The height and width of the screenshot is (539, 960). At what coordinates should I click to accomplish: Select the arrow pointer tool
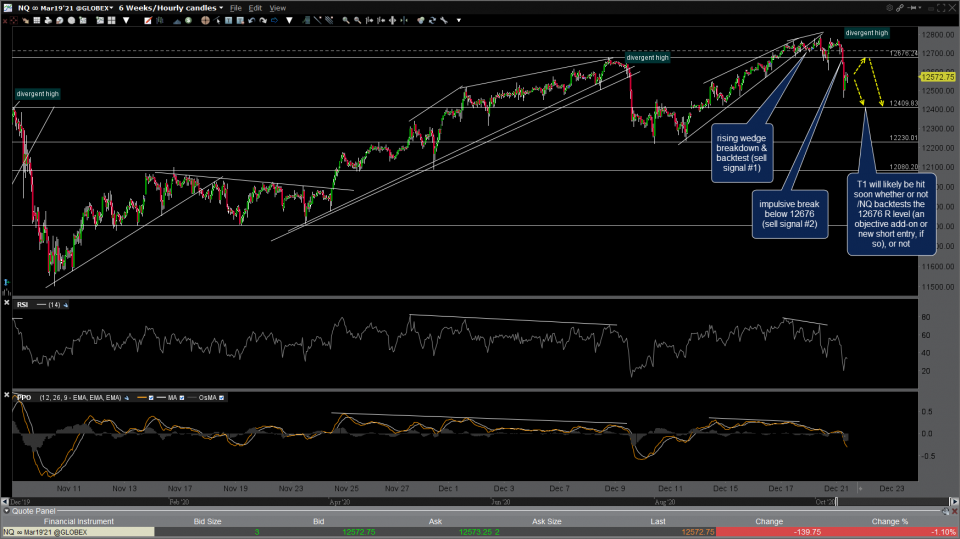pos(217,20)
